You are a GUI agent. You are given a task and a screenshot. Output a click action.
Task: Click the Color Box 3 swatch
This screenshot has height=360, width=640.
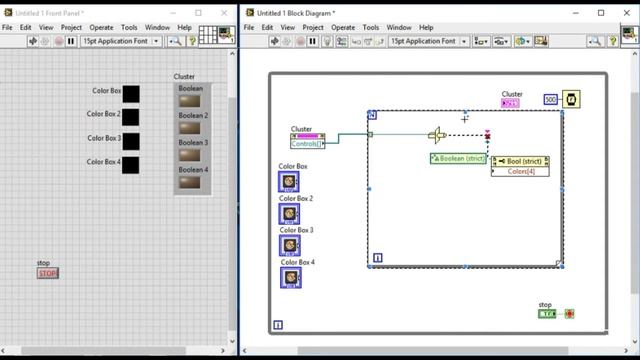[131, 141]
